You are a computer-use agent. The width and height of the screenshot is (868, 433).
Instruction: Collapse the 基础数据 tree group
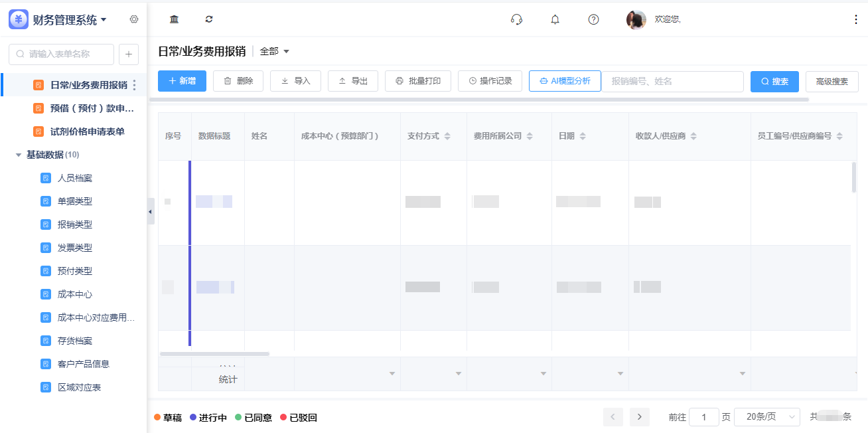[19, 155]
